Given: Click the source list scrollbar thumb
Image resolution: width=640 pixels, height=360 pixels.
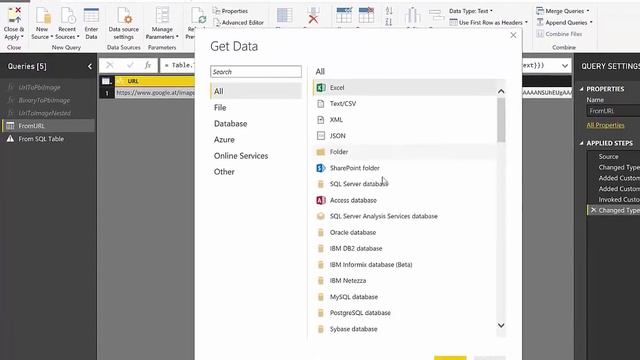Looking at the screenshot, I should (501, 120).
